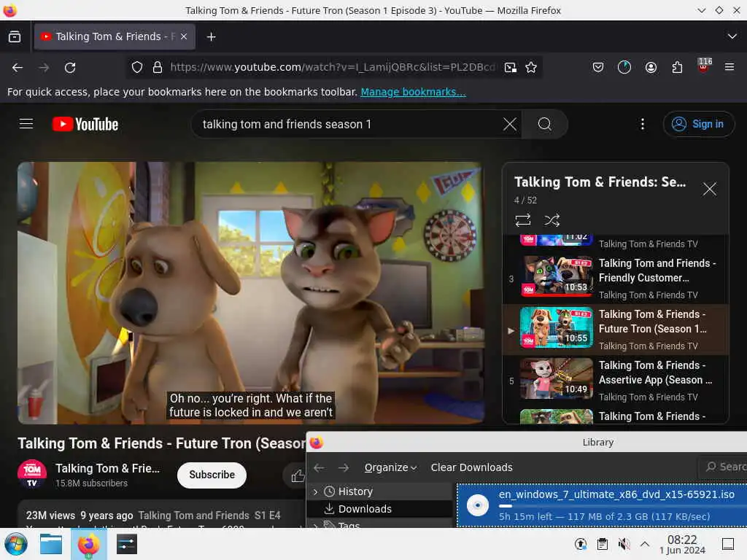Open the Start application launcher
The image size is (747, 560).
pos(16,544)
